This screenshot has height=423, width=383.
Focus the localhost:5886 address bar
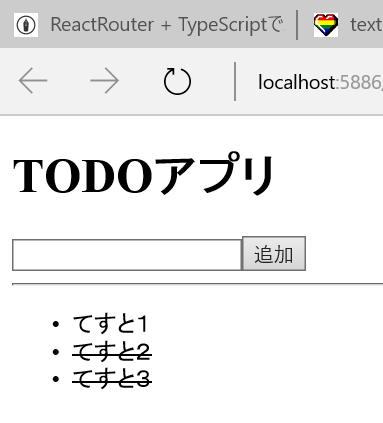point(320,82)
